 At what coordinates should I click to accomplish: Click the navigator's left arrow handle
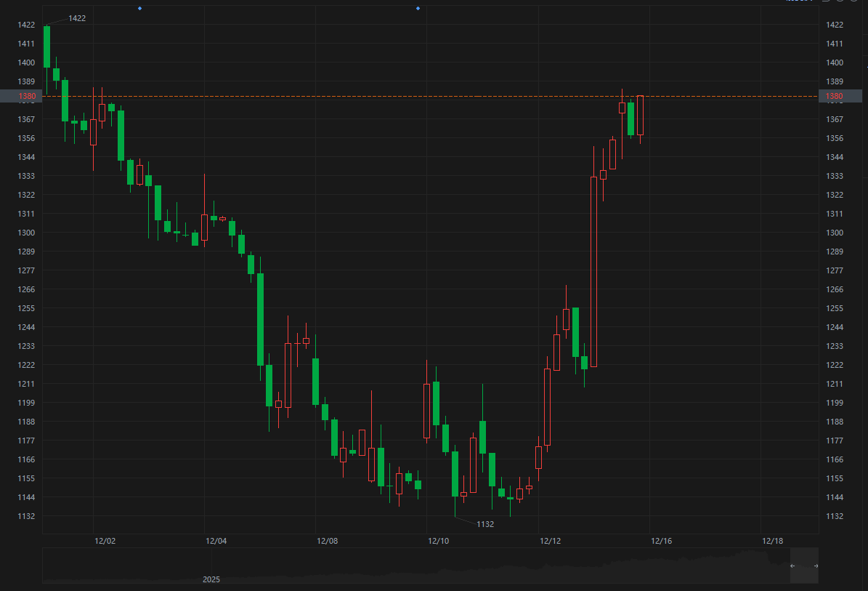click(x=792, y=566)
